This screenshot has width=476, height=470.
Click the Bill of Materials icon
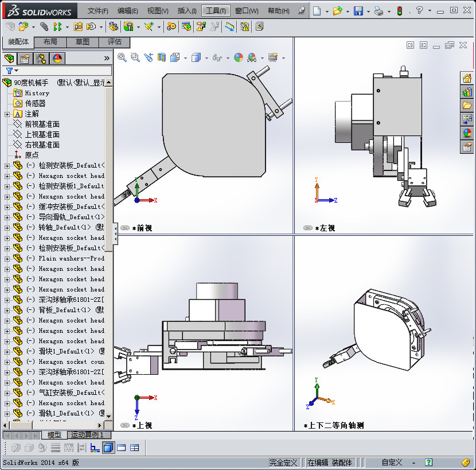[186, 27]
